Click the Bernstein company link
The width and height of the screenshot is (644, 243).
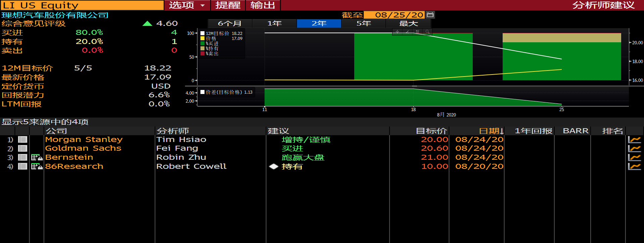69,157
